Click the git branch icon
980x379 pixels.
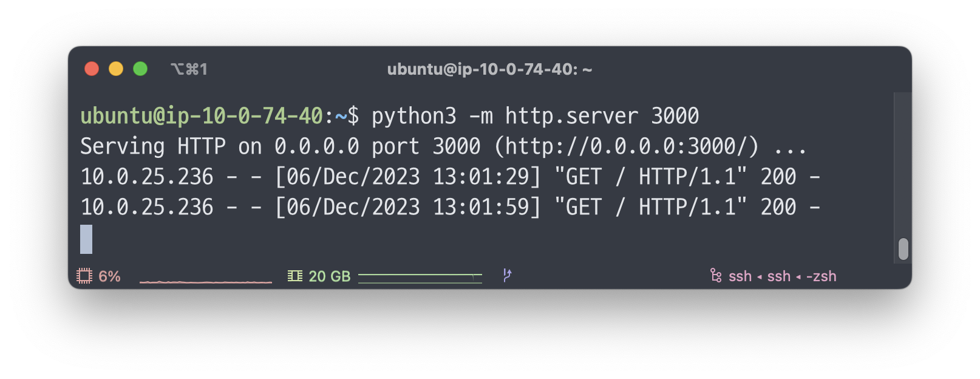[x=507, y=276]
